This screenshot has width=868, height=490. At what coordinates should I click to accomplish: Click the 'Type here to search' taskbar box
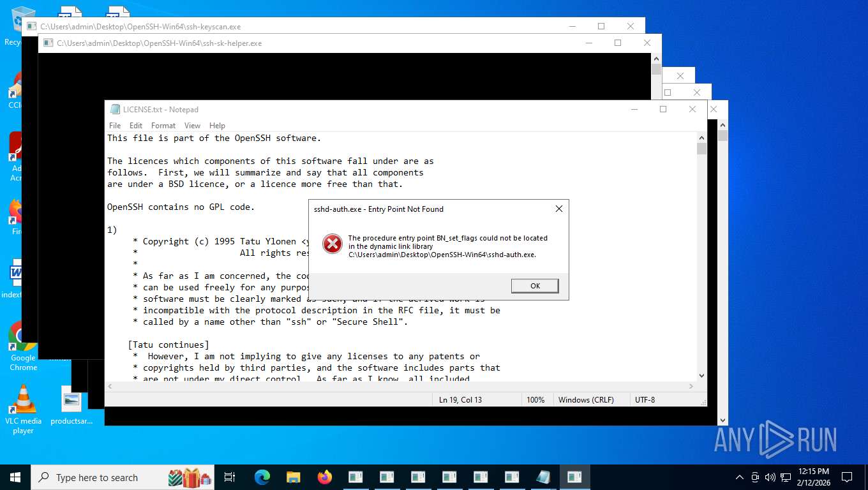tap(123, 477)
